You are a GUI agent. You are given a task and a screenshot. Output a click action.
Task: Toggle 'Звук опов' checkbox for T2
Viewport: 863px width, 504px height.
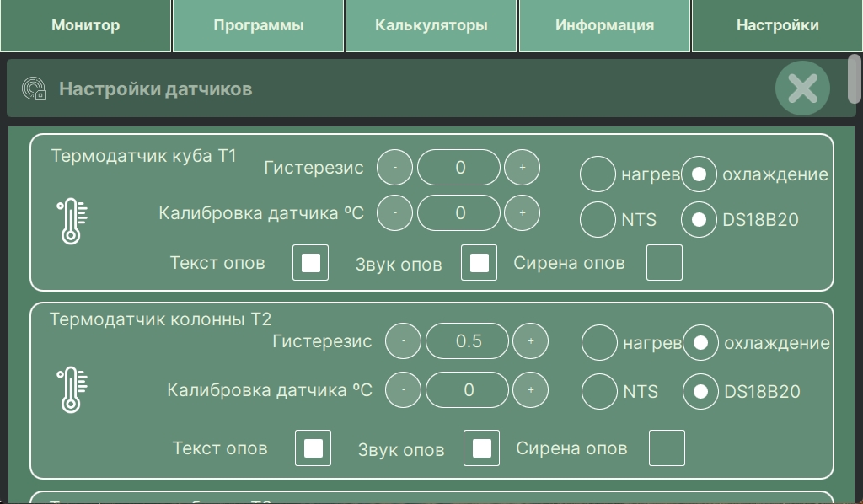pos(481,448)
